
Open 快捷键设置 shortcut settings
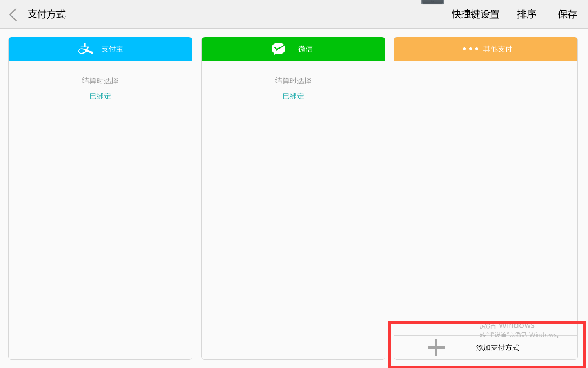(476, 14)
